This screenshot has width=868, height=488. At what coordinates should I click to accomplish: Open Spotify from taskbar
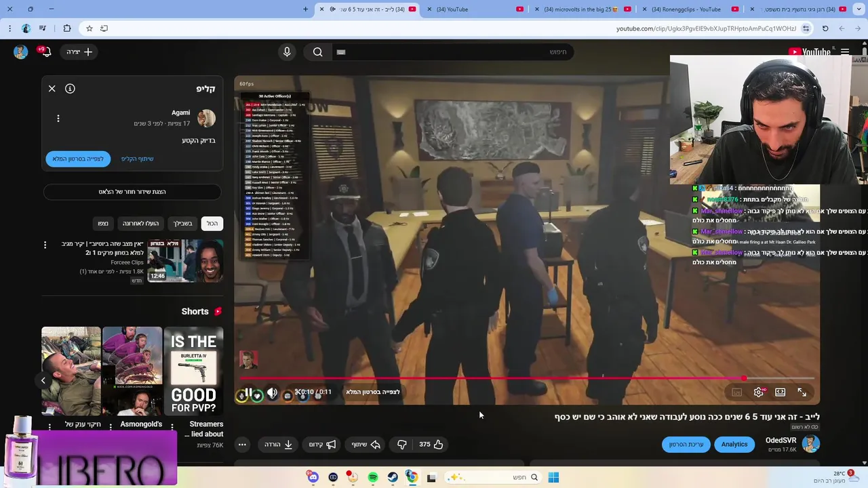coord(373,477)
